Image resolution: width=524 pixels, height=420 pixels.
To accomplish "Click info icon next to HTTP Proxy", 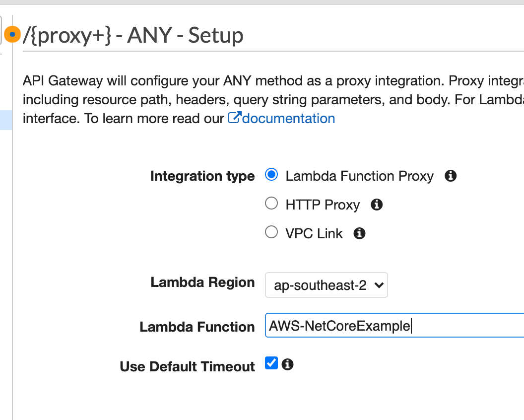I will pyautogui.click(x=377, y=205).
